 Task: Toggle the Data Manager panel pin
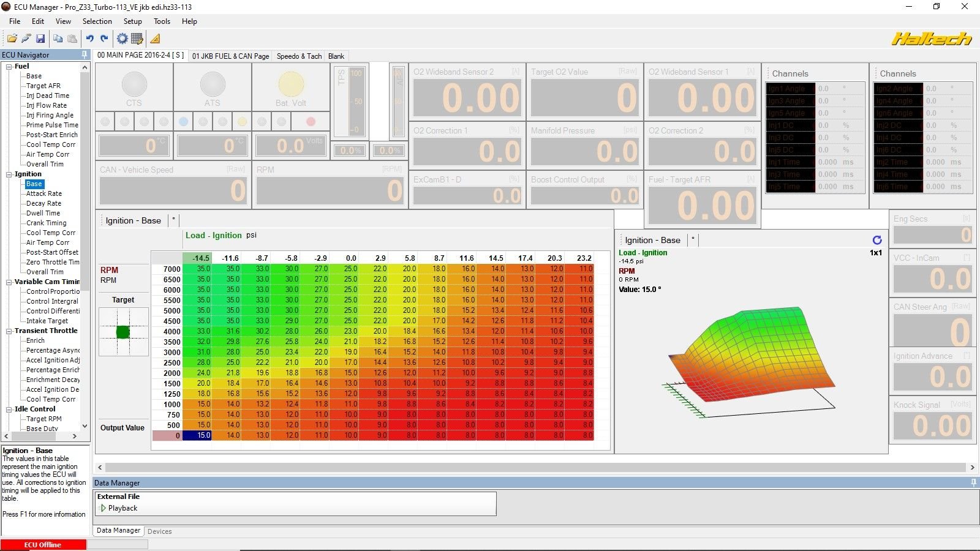tap(973, 482)
